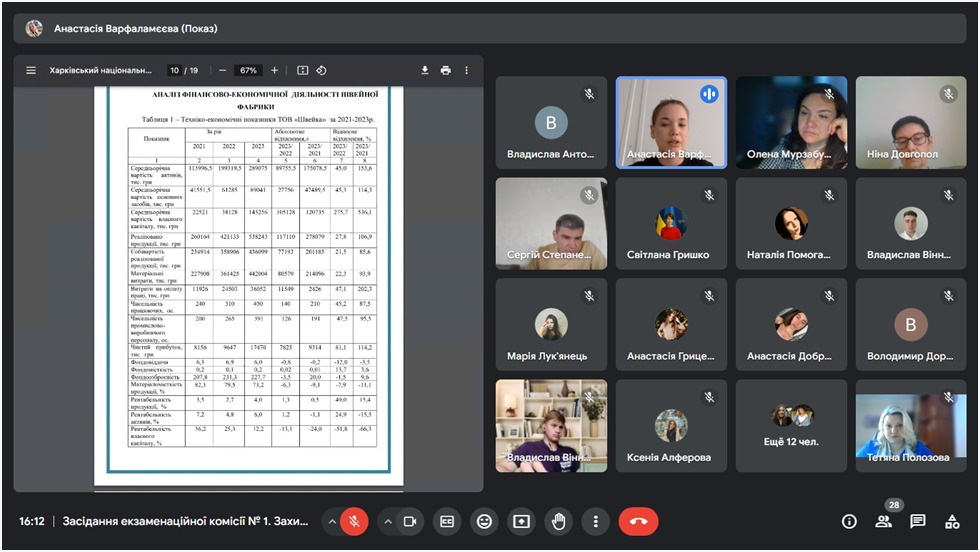Click the fit-to-page icon
This screenshot has width=980, height=552.
302,71
